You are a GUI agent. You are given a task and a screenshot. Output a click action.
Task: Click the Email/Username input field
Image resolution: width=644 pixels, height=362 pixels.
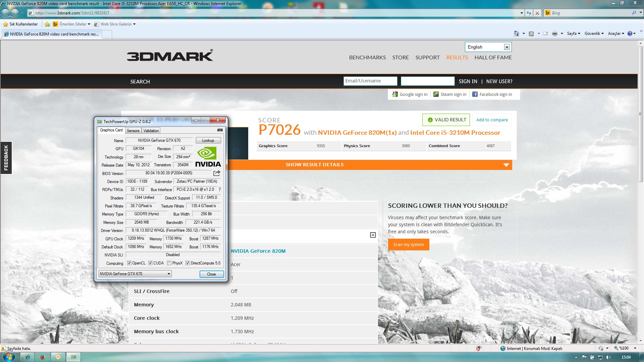(x=370, y=81)
